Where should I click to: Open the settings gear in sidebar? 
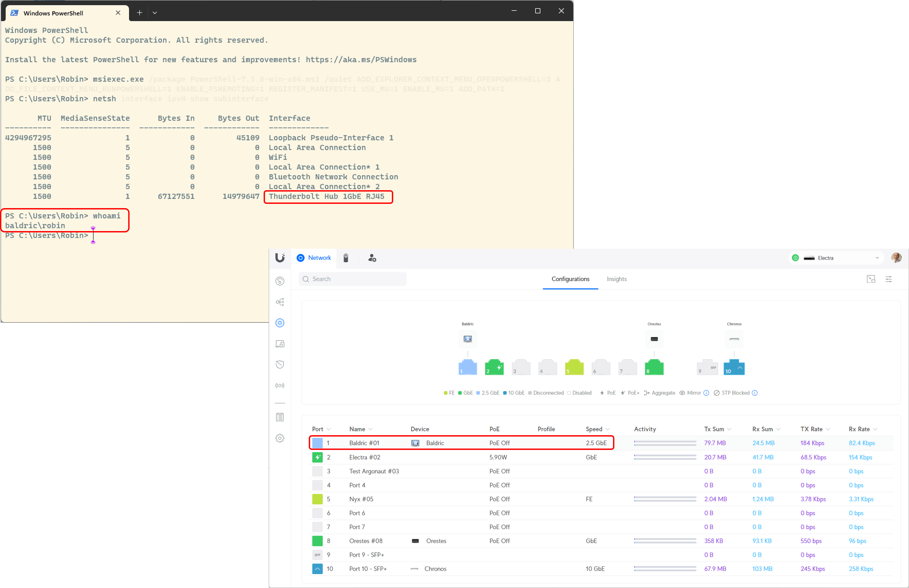(x=280, y=438)
